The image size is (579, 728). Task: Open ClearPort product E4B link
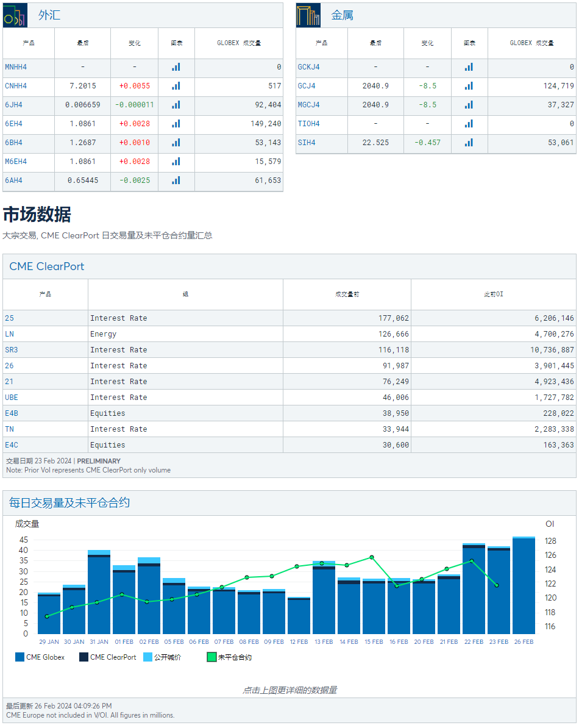[x=11, y=413]
